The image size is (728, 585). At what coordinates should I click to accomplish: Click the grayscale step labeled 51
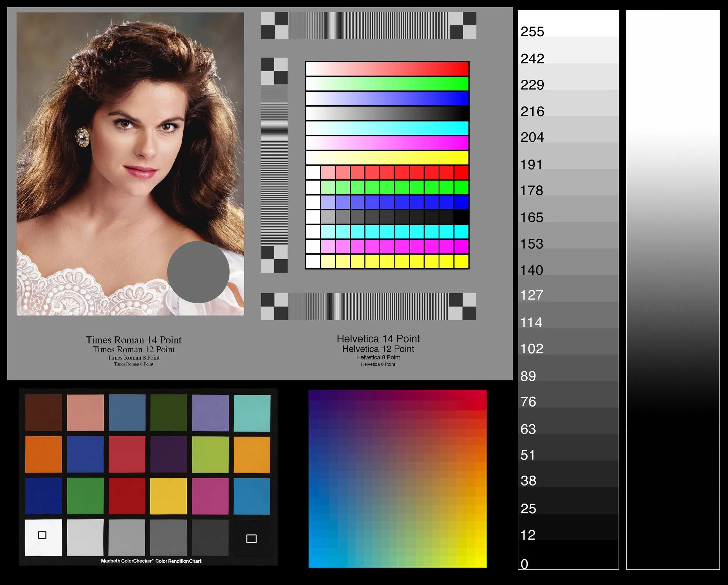[568, 448]
